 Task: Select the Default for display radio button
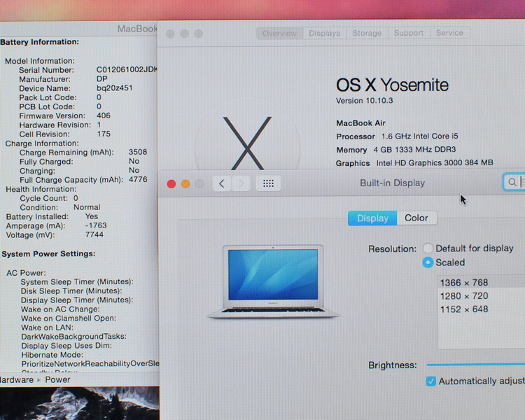(428, 248)
